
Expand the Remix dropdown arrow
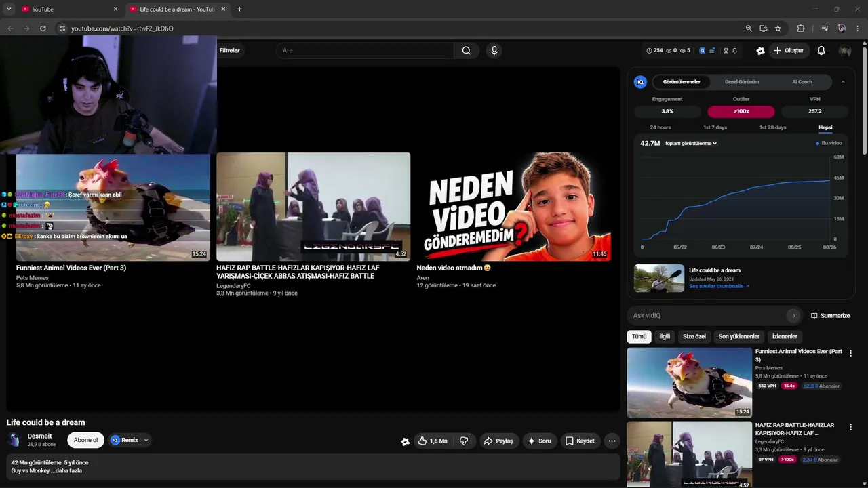pos(146,441)
